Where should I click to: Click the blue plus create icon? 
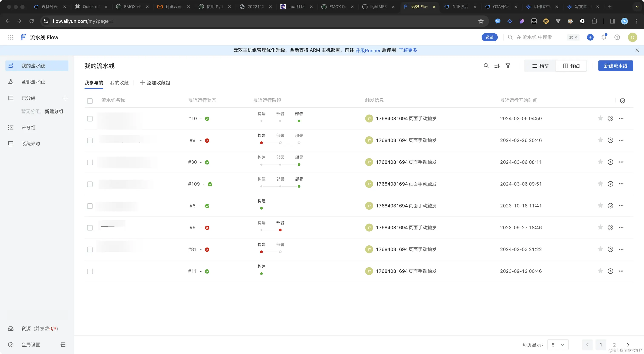click(x=590, y=37)
